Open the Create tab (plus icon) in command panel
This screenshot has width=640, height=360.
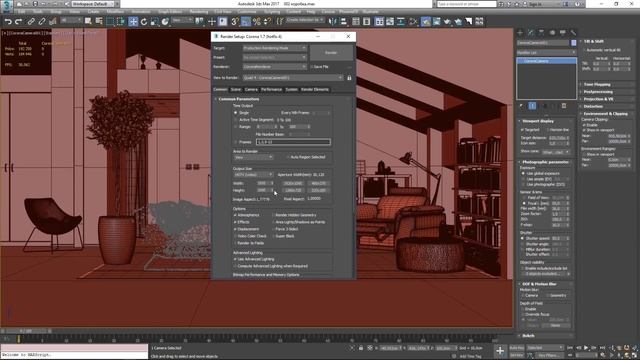520,32
